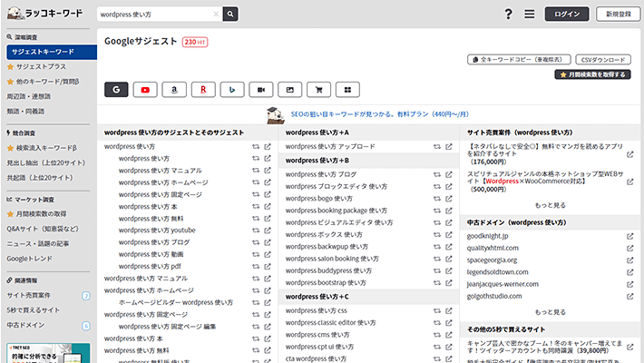Open 5秒で買えるサイト in the sidebar
This screenshot has height=363, width=644.
coord(34,310)
